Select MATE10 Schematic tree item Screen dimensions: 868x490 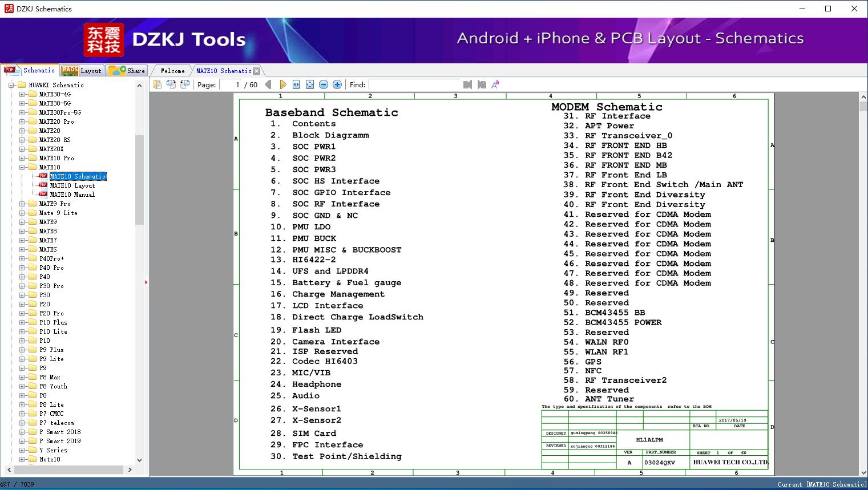click(78, 176)
